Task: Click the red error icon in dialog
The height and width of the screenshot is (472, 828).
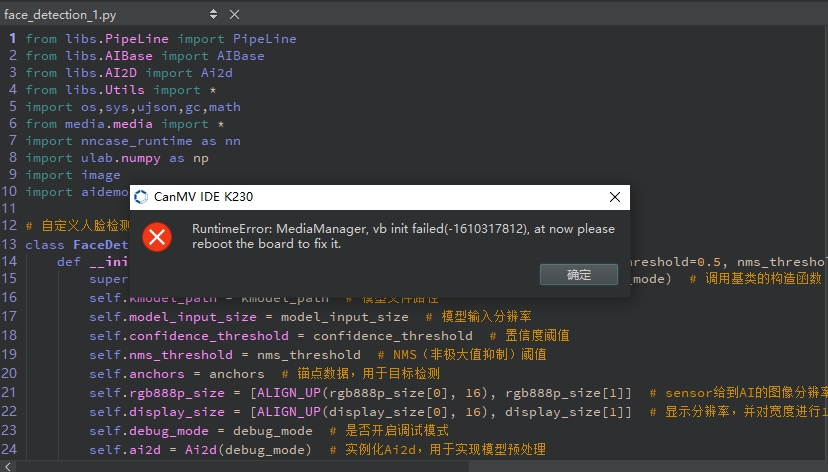Action: point(157,237)
